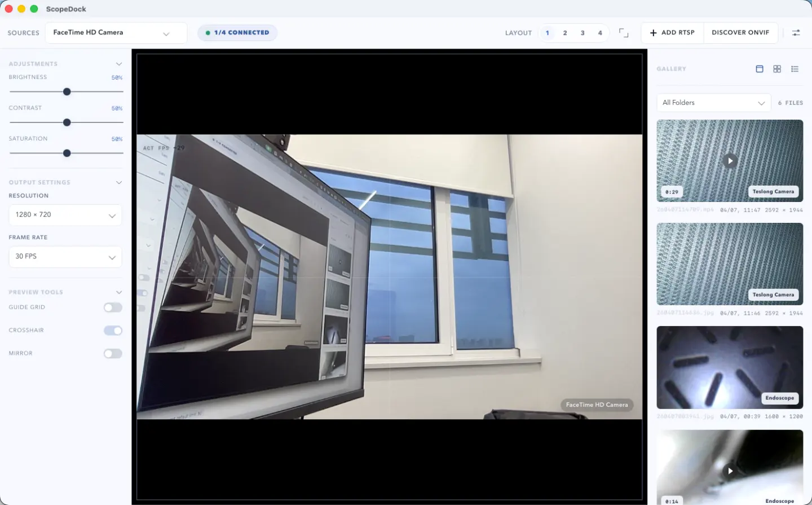
Task: Change resolution via 1280 × 720 dropdown
Action: click(65, 215)
